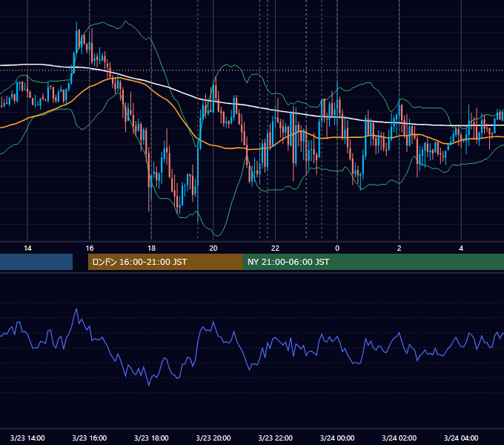This screenshot has width=504, height=445.
Task: Click the 3/23 16:00 date label
Action: [90, 438]
